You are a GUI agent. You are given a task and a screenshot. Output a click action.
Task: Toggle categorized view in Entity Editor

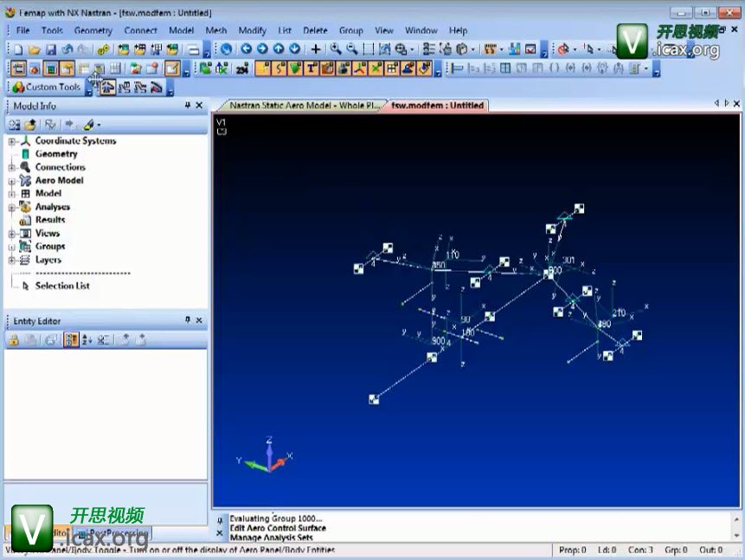point(71,340)
